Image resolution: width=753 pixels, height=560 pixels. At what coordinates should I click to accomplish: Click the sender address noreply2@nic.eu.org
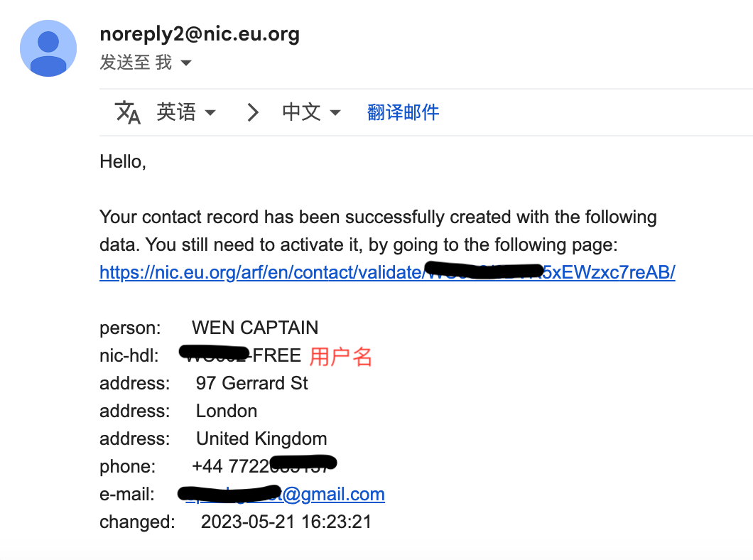click(x=200, y=34)
